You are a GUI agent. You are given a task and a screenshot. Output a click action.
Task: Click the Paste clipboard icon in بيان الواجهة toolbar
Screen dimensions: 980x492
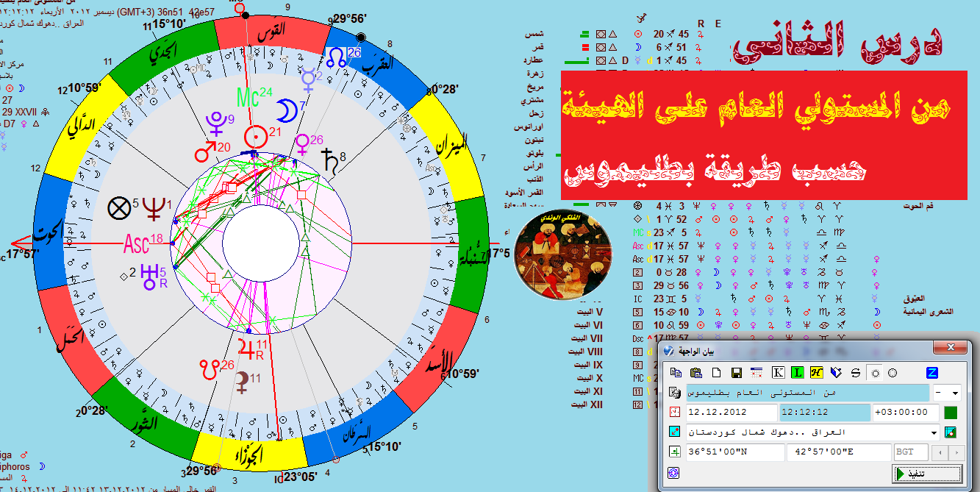[x=696, y=373]
